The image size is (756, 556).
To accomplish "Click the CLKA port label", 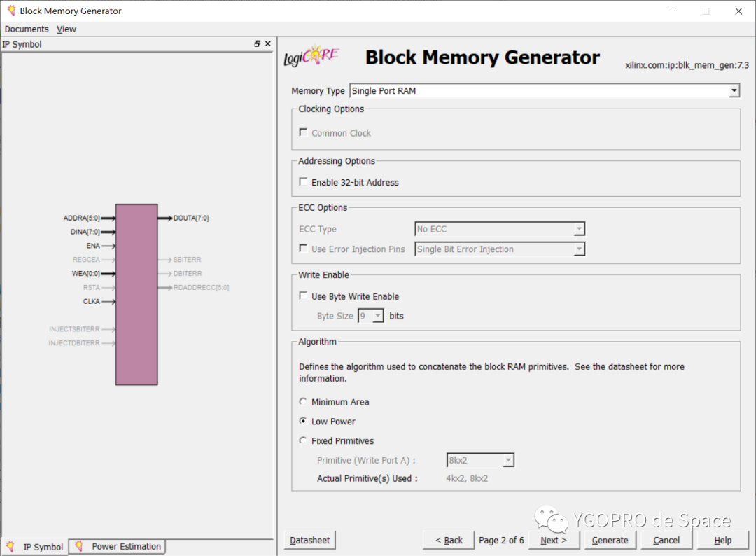I will (x=92, y=301).
